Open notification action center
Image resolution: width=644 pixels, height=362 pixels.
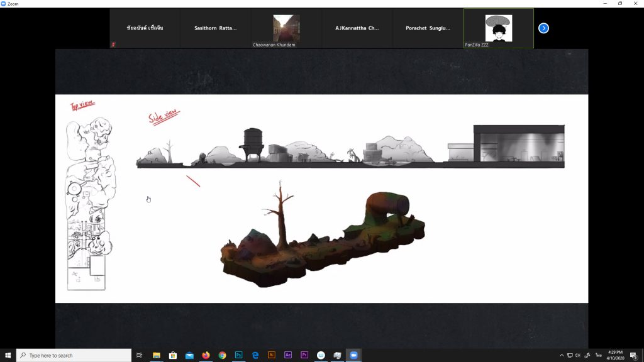pyautogui.click(x=633, y=355)
